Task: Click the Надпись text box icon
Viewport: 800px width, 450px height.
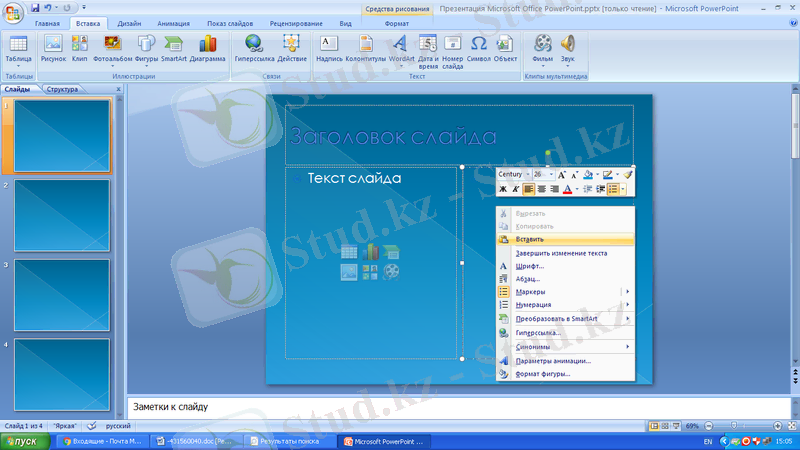Action: pyautogui.click(x=329, y=46)
